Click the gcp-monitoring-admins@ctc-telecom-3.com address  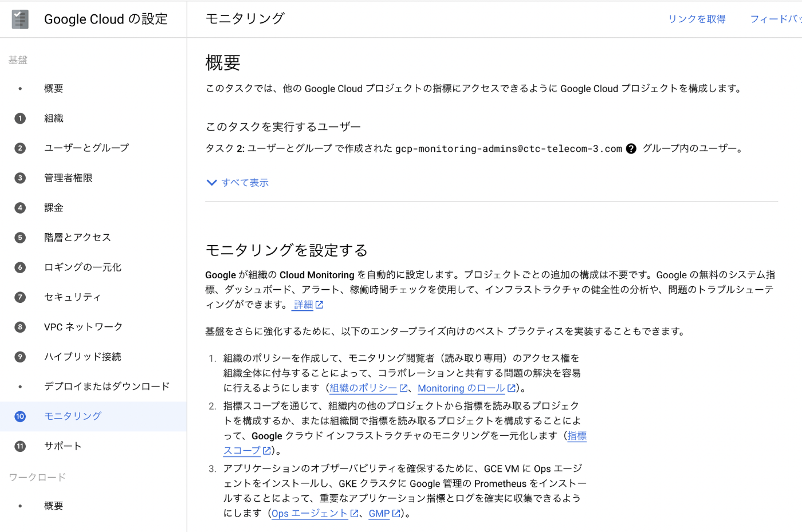click(x=508, y=149)
